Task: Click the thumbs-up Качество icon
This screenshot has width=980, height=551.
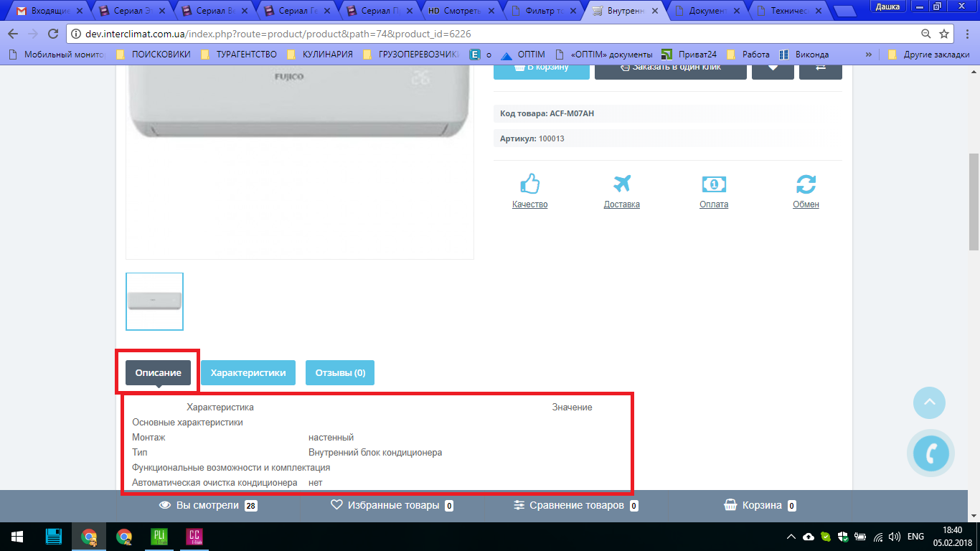Action: pos(529,184)
